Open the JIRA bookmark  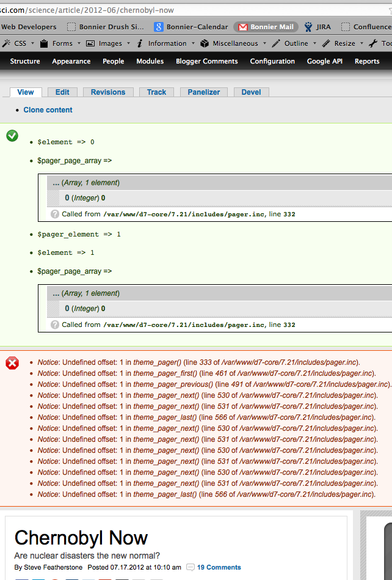point(318,27)
